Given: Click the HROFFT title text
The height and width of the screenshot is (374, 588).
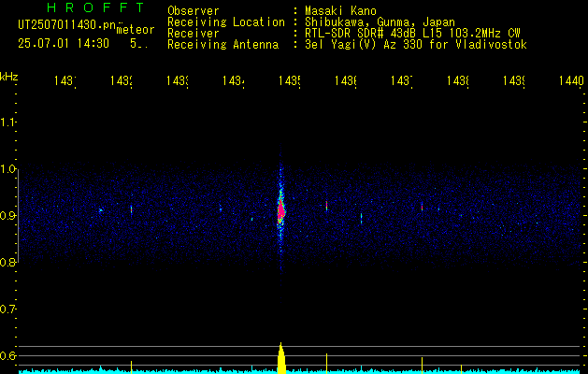Looking at the screenshot, I should (95, 7).
